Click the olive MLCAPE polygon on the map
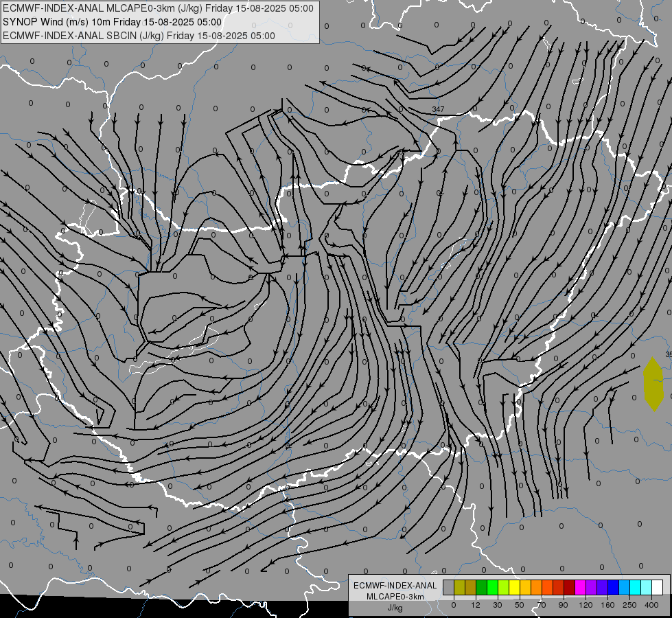The height and width of the screenshot is (618, 672). (x=653, y=385)
